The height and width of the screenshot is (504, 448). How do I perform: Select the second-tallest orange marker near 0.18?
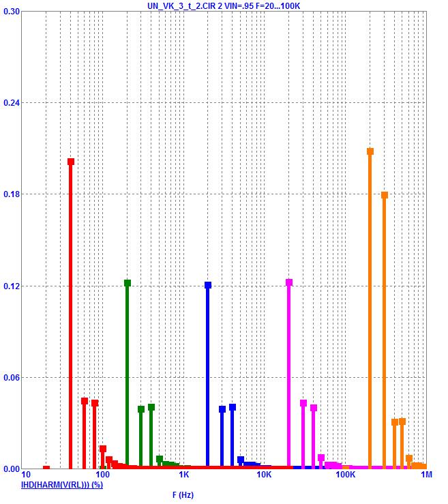point(385,195)
